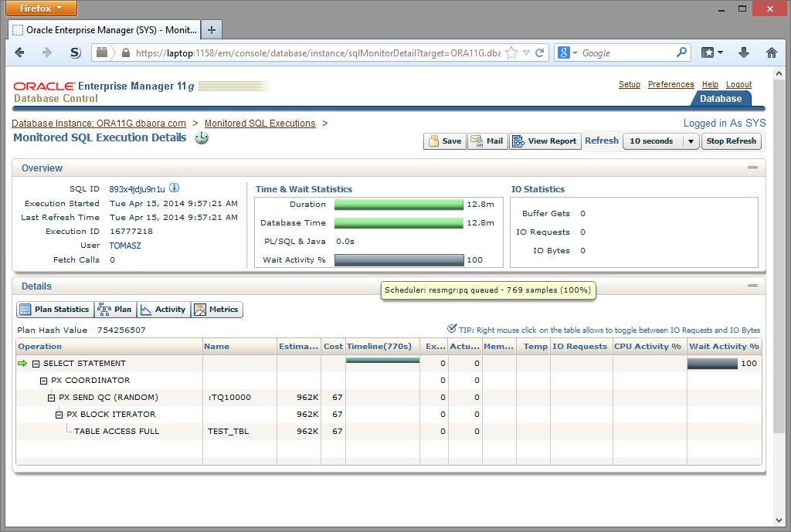Click the site identity lock icon
The height and width of the screenshot is (532, 791).
pyautogui.click(x=126, y=53)
